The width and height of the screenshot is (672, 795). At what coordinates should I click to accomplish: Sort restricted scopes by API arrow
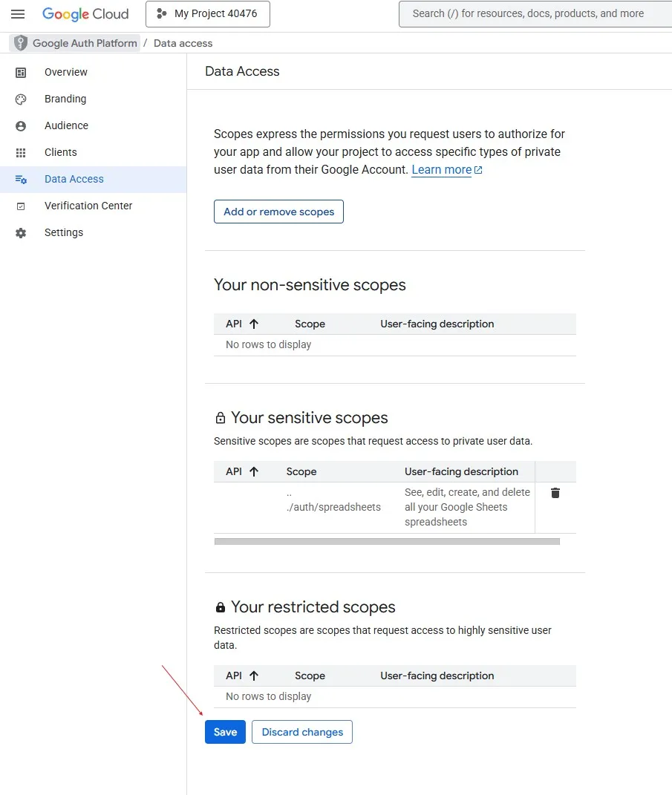[253, 675]
